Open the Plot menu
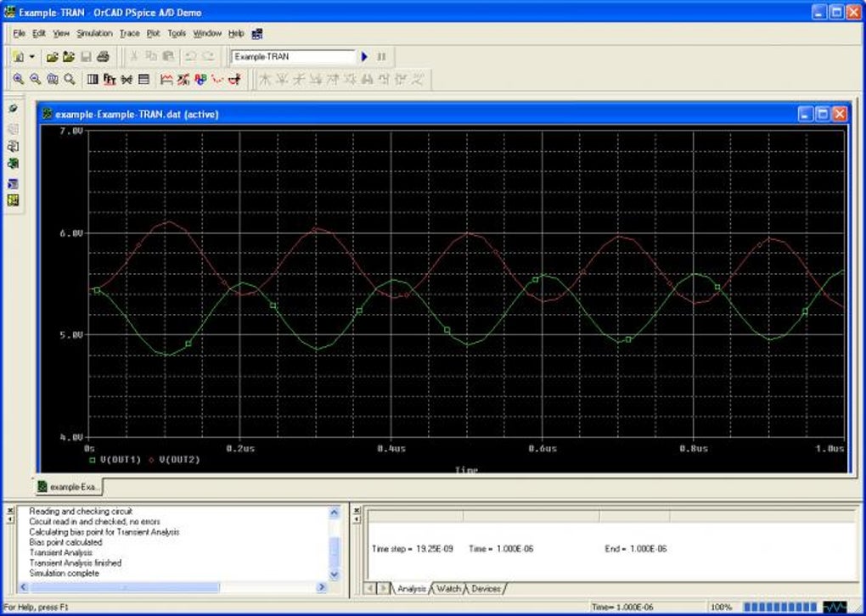 tap(153, 33)
